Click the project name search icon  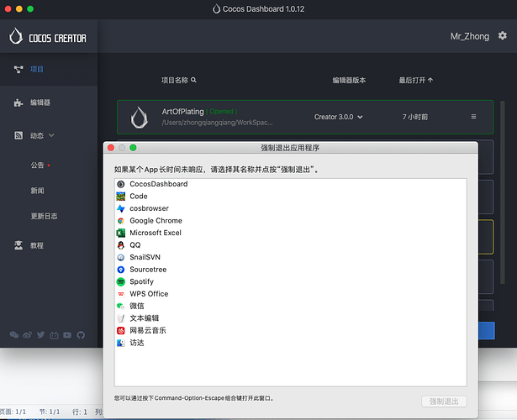(x=193, y=80)
